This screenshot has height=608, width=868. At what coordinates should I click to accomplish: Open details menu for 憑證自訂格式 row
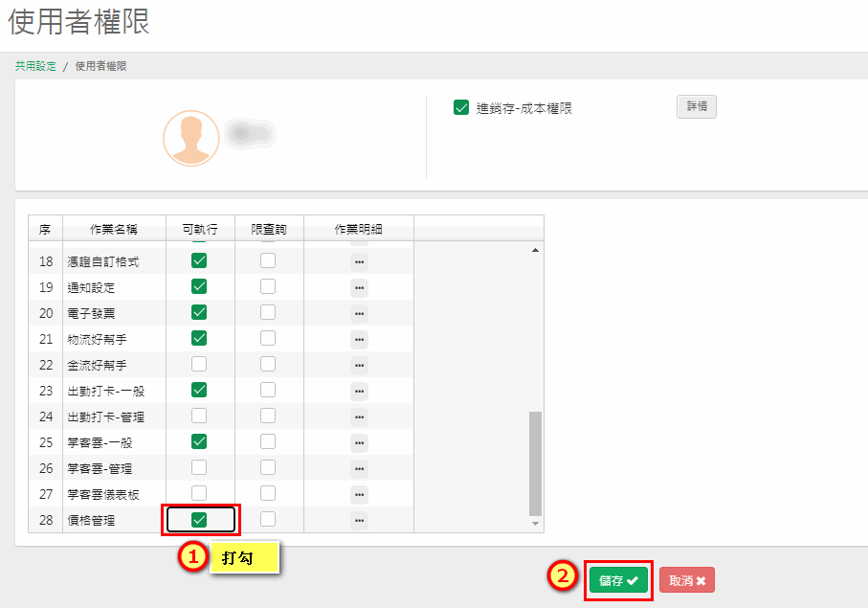[x=359, y=262]
